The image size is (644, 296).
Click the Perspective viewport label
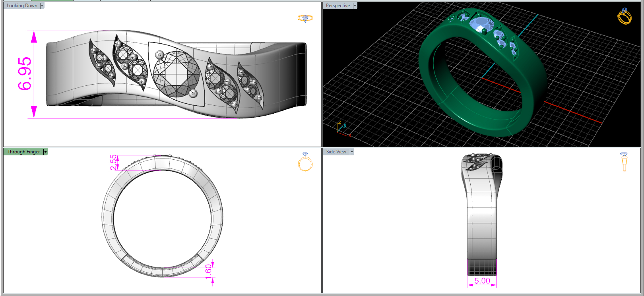pyautogui.click(x=338, y=6)
